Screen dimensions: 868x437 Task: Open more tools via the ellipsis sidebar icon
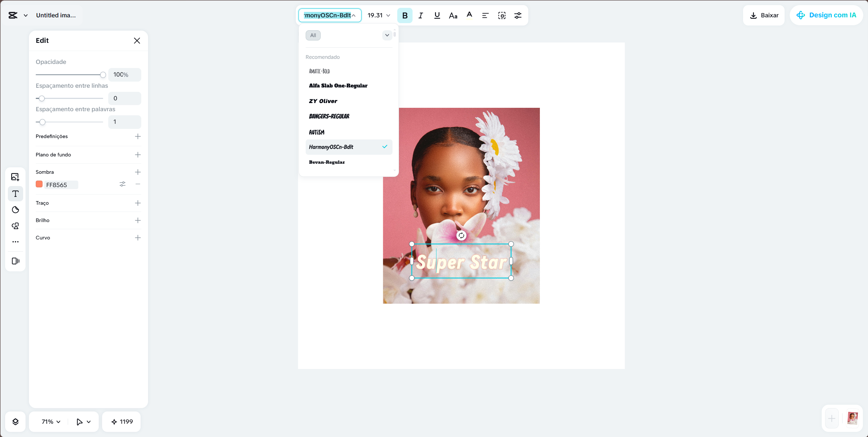point(15,242)
